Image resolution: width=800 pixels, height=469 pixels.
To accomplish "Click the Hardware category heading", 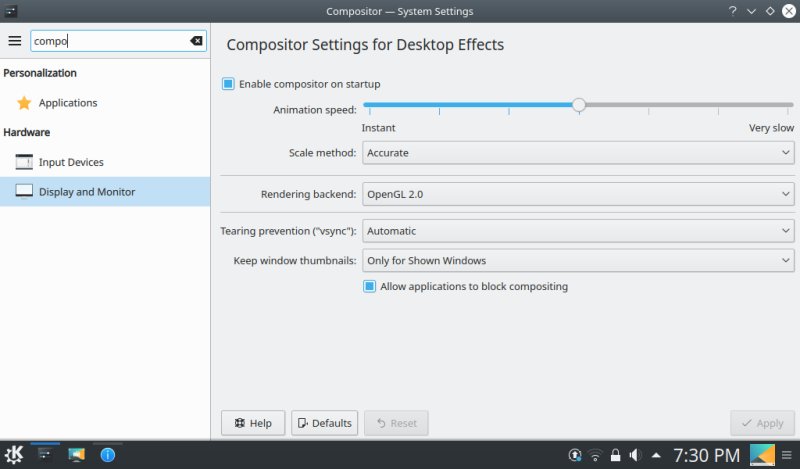I will [27, 132].
